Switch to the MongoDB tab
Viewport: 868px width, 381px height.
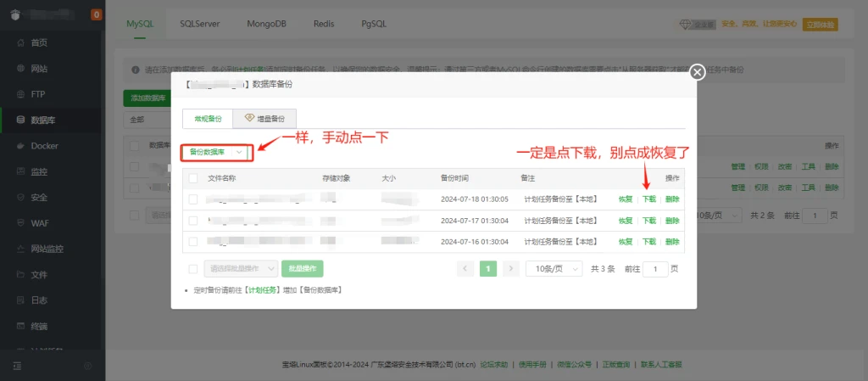(x=265, y=24)
